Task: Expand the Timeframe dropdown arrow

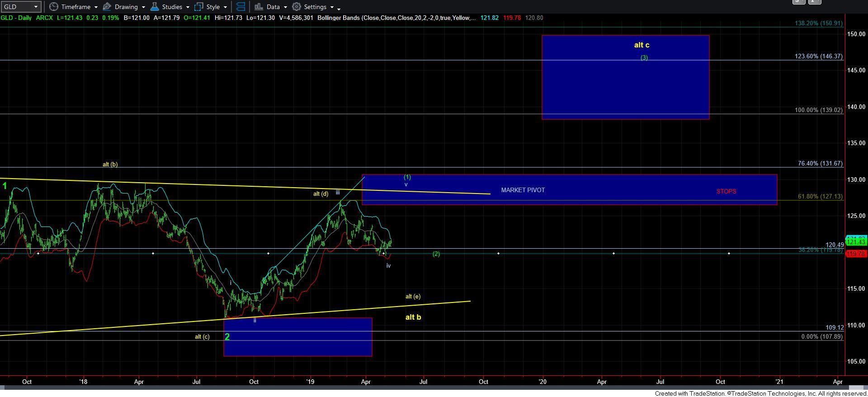Action: coord(96,7)
